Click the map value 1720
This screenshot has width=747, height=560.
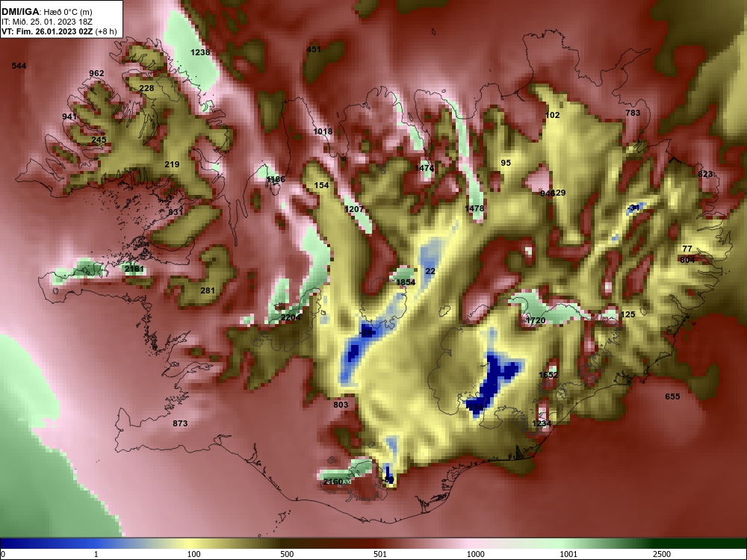point(536,320)
